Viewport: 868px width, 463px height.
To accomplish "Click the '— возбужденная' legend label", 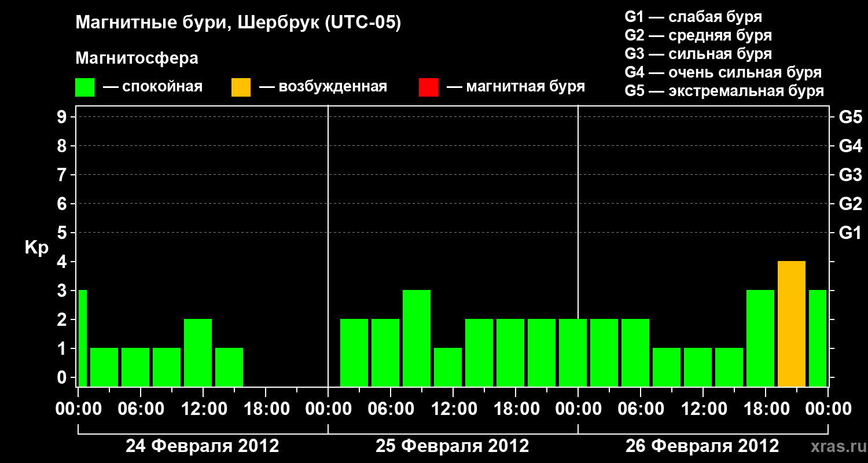I will [x=323, y=87].
